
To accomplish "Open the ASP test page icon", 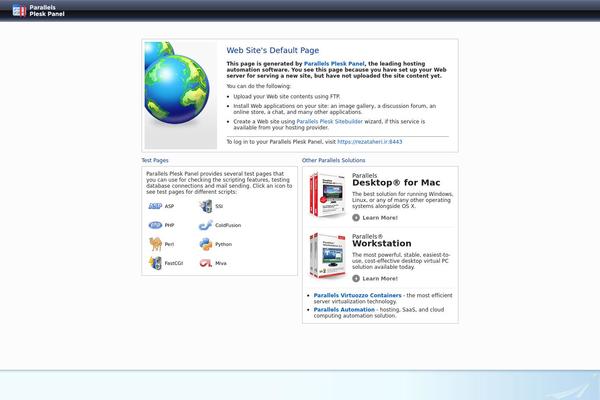I will (155, 206).
